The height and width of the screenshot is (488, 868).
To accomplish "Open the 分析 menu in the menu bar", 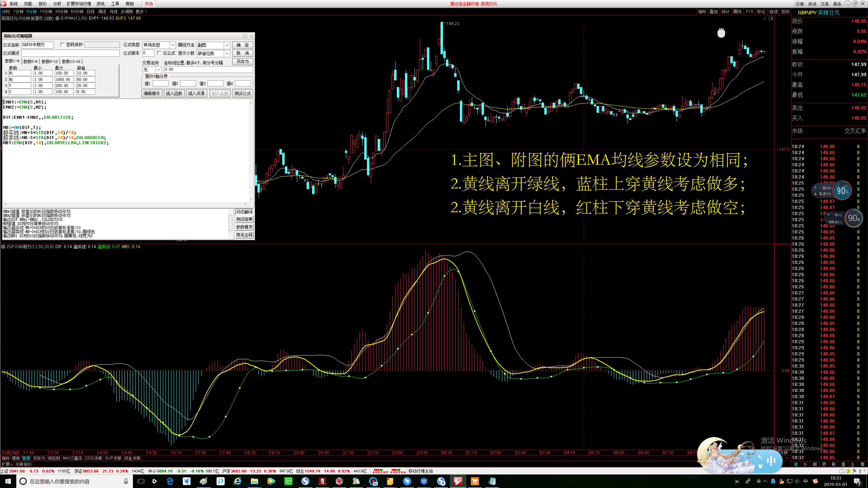I will click(x=57, y=4).
